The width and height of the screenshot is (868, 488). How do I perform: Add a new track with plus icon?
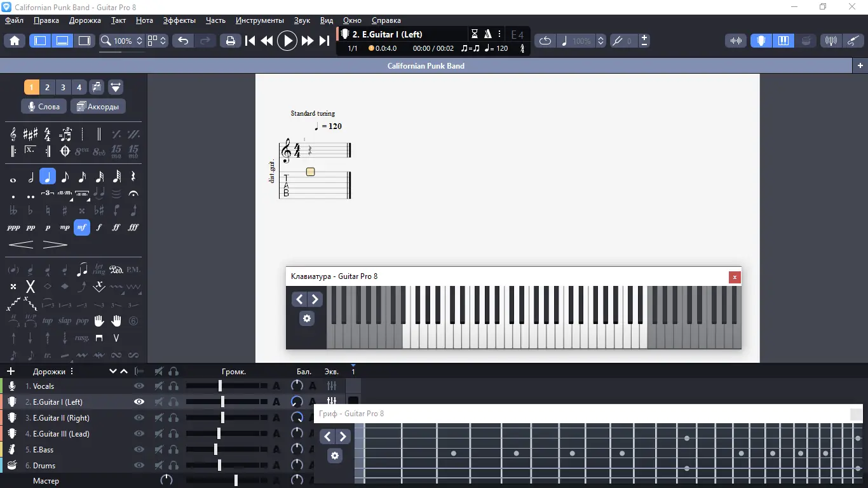pyautogui.click(x=11, y=371)
